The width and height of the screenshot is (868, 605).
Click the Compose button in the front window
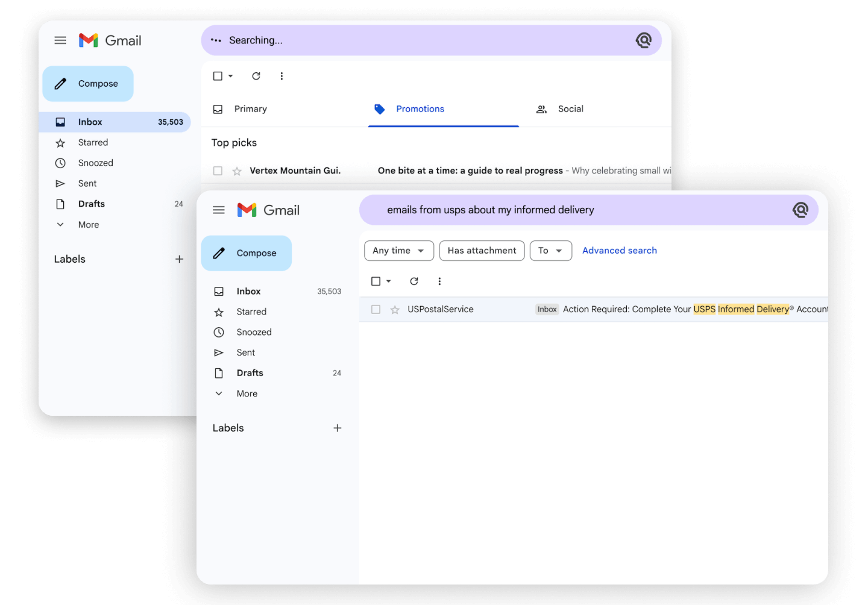pyautogui.click(x=247, y=253)
